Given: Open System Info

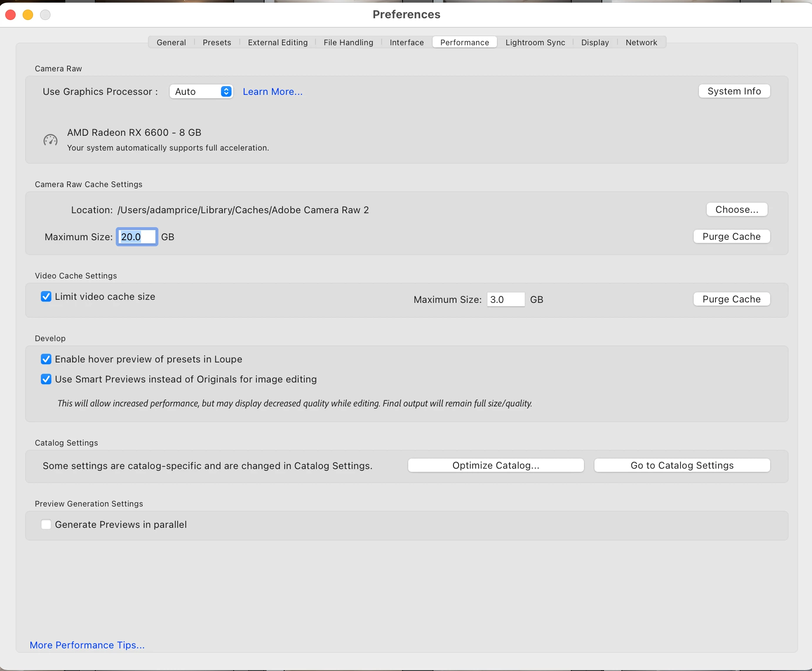Looking at the screenshot, I should [734, 91].
